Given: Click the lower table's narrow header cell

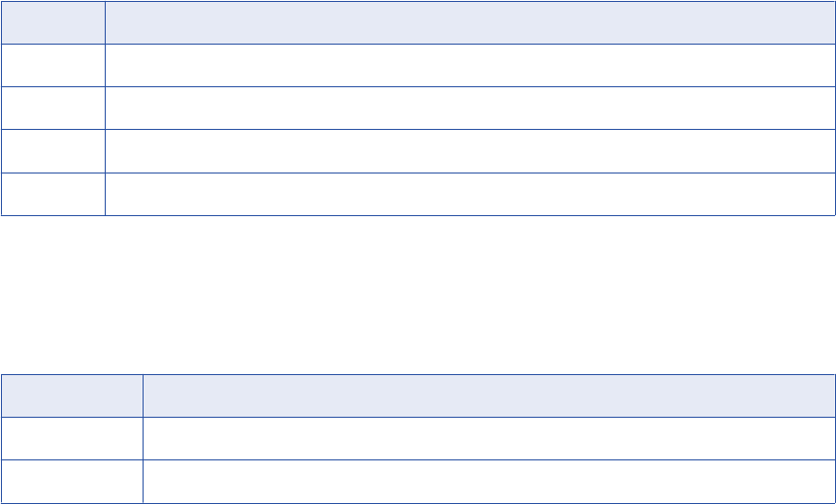Looking at the screenshot, I should pos(72,395).
